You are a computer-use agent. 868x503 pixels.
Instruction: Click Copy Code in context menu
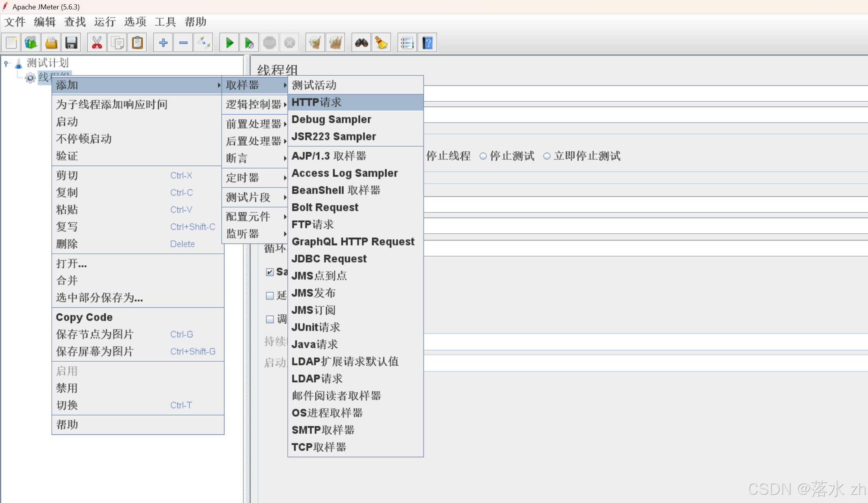pyautogui.click(x=138, y=317)
